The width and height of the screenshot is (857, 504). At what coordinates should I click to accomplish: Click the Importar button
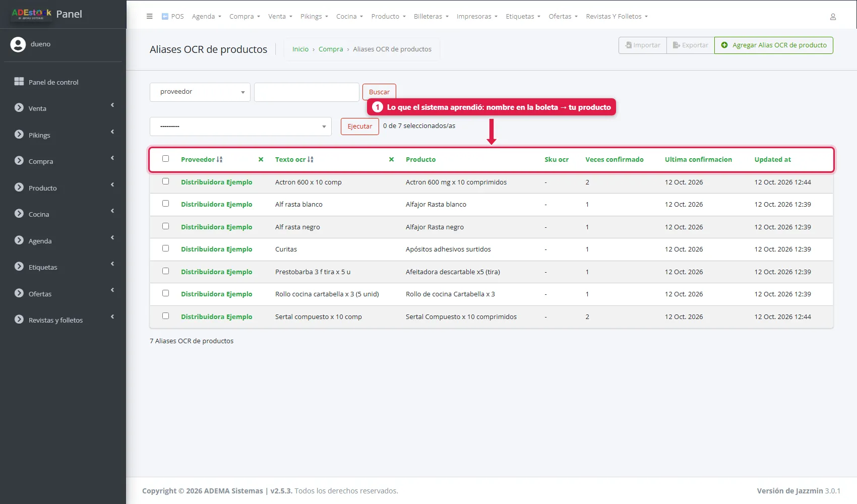[643, 45]
